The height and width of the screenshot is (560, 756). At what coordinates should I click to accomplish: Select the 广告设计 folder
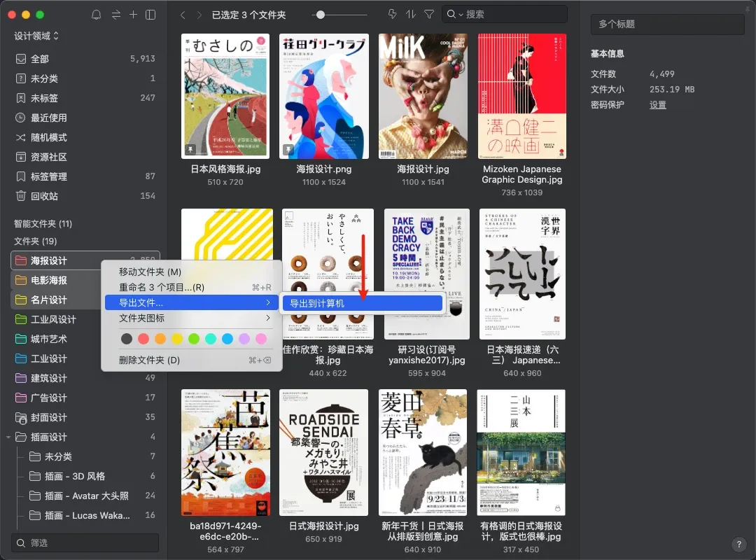(x=85, y=398)
